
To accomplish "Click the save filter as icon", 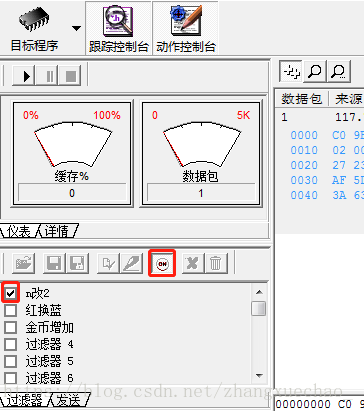I will coord(77,264).
